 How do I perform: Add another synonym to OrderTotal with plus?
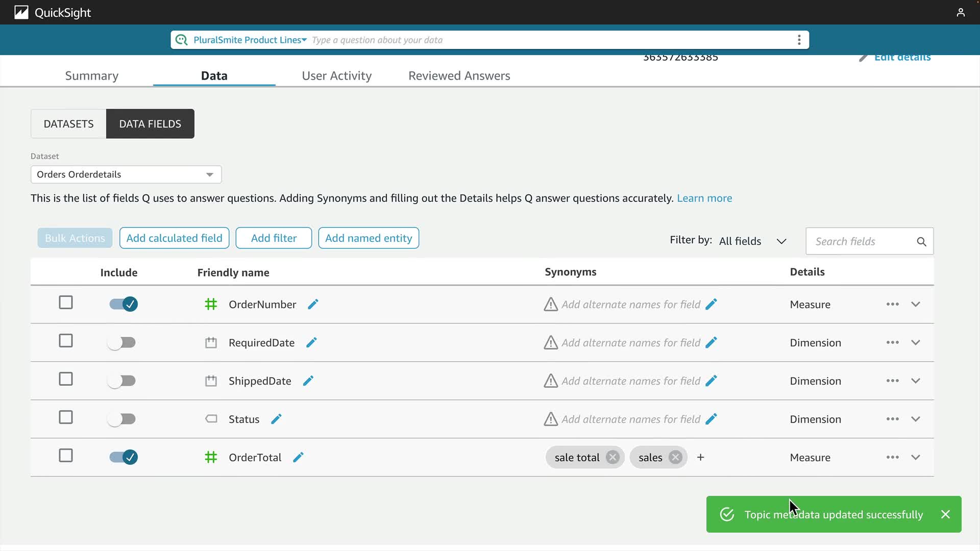click(x=700, y=457)
